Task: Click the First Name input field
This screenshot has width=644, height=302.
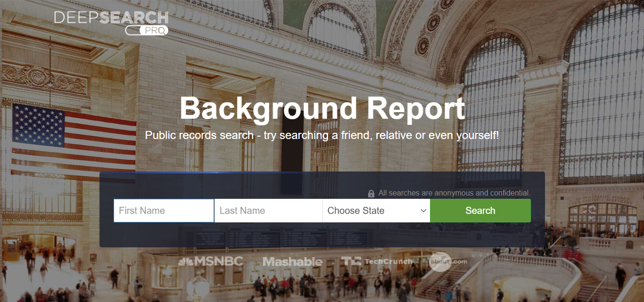Action: [x=164, y=211]
